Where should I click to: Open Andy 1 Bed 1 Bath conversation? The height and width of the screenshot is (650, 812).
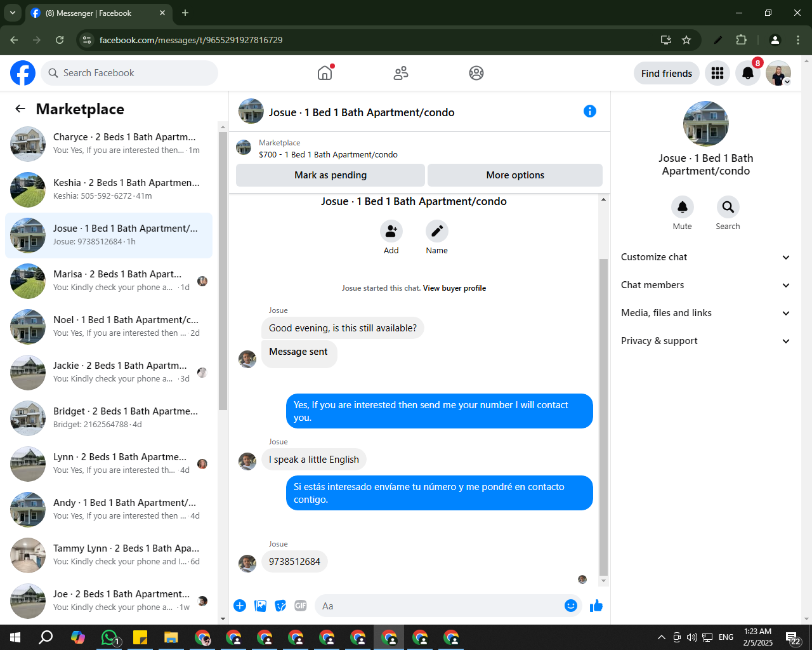click(x=109, y=509)
